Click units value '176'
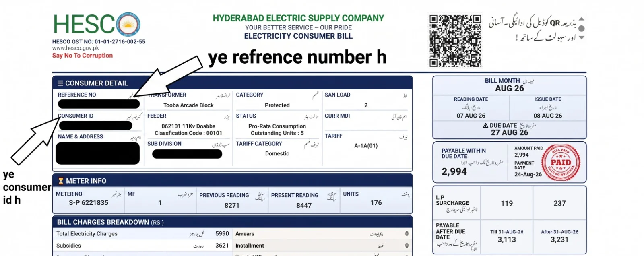The width and height of the screenshot is (644, 256). (x=376, y=203)
